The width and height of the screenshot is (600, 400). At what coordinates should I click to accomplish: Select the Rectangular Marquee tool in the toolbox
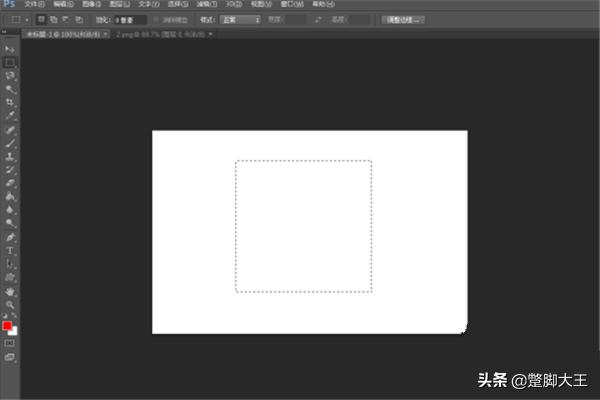pyautogui.click(x=10, y=62)
